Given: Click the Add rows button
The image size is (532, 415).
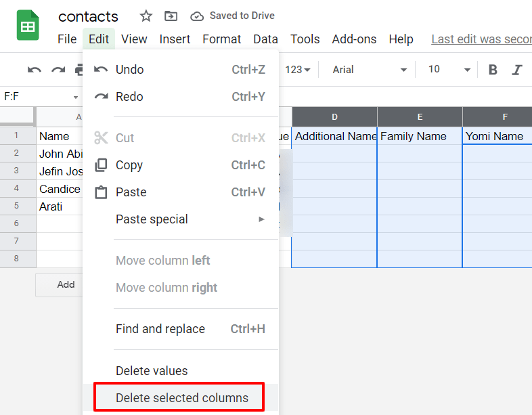Looking at the screenshot, I should click(66, 285).
